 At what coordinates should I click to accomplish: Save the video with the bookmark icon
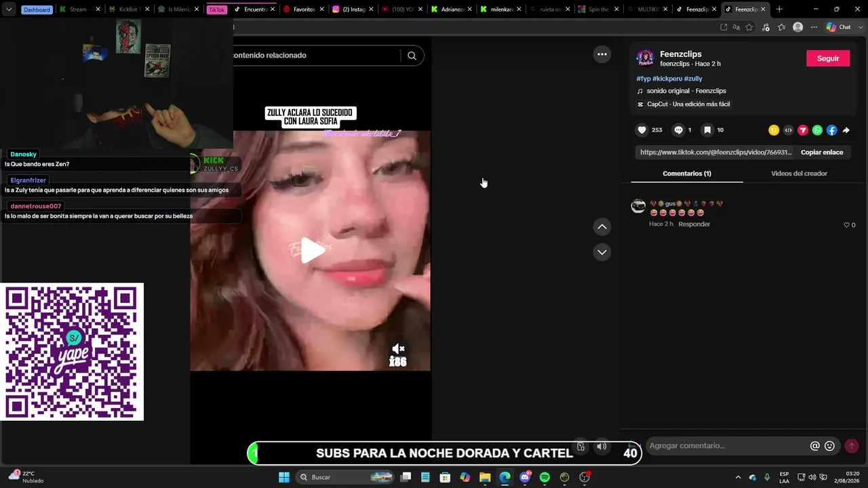[x=707, y=130]
